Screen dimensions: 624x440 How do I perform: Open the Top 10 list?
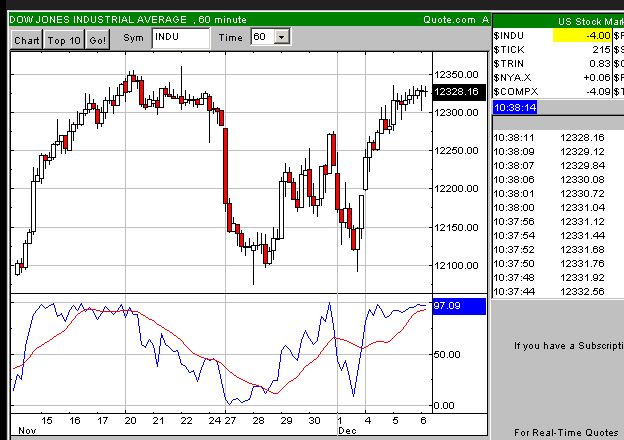(x=64, y=40)
